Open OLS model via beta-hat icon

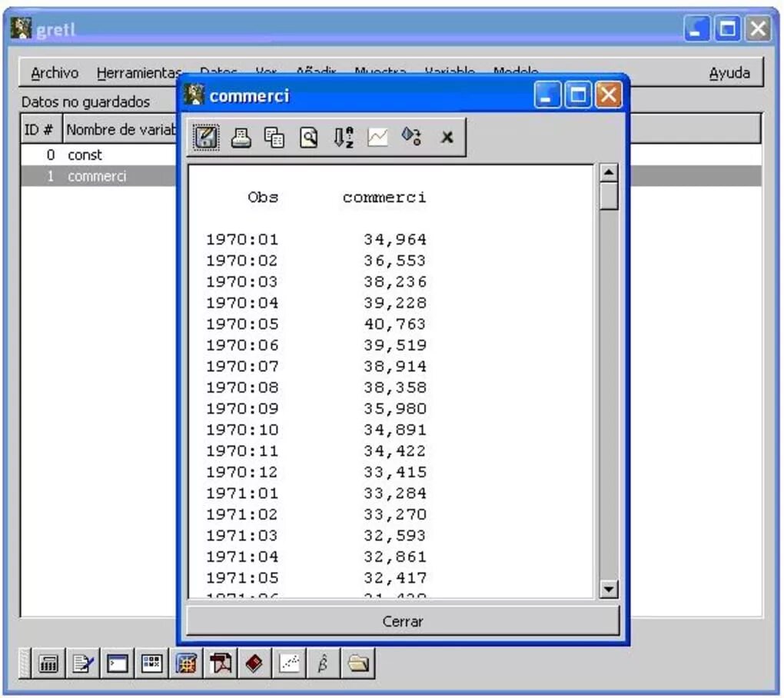coord(324,664)
